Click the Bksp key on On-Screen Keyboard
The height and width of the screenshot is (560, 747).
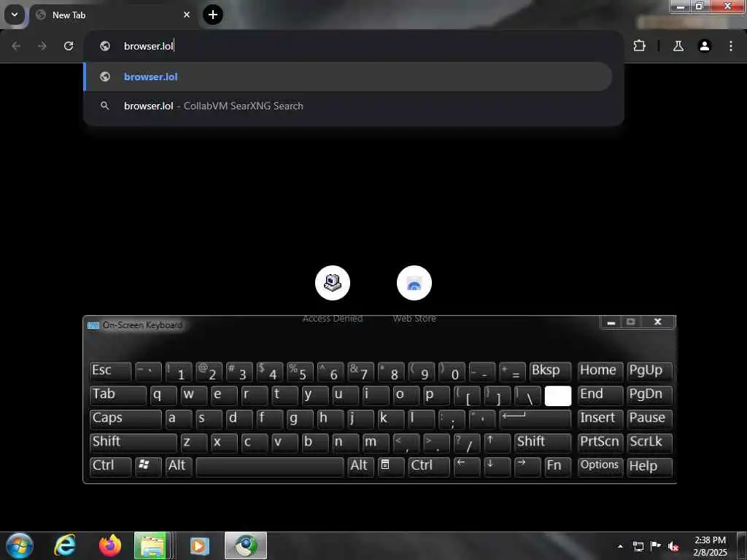(550, 371)
